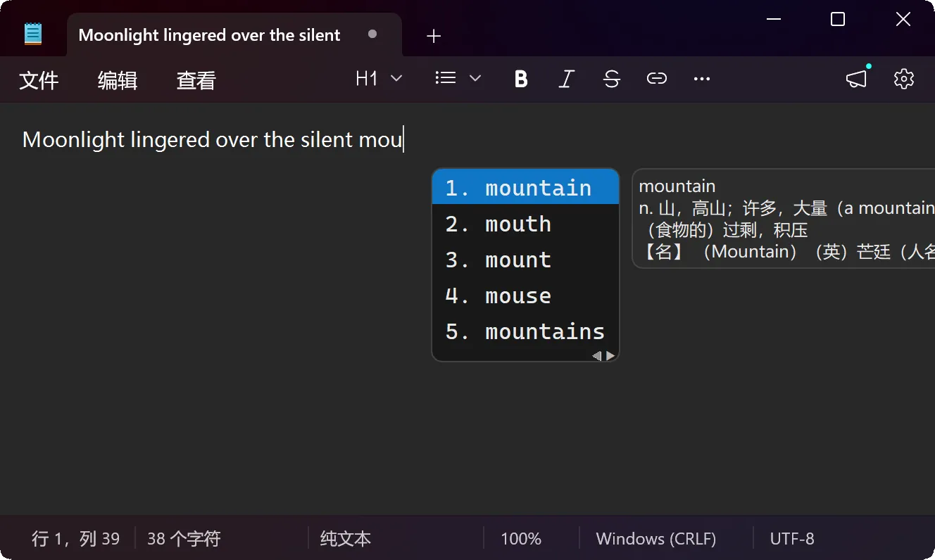Choose candidate 2 mouth
The height and width of the screenshot is (560, 935).
tap(525, 224)
